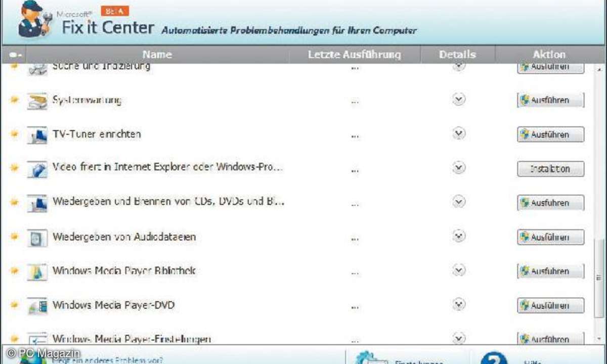Click the status column header with dot icon
The width and height of the screenshot is (607, 364).
[x=14, y=55]
